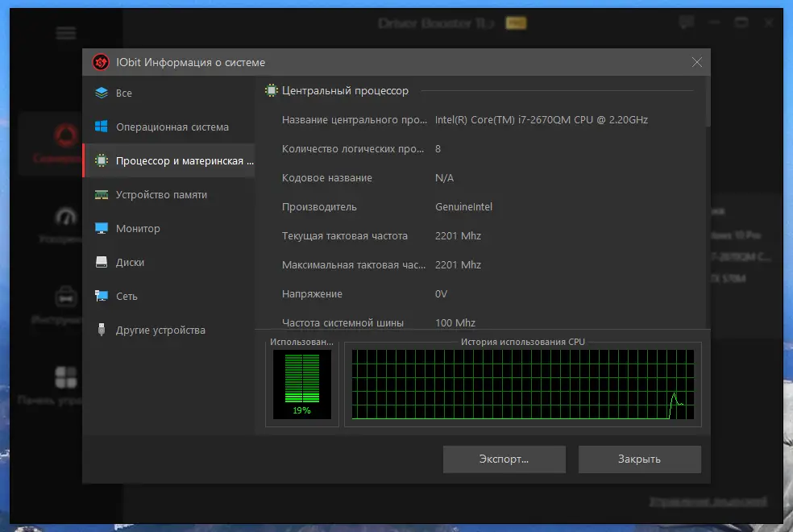The image size is (793, 532).
Task: Switch to 'Монитор' section
Action: 168,229
